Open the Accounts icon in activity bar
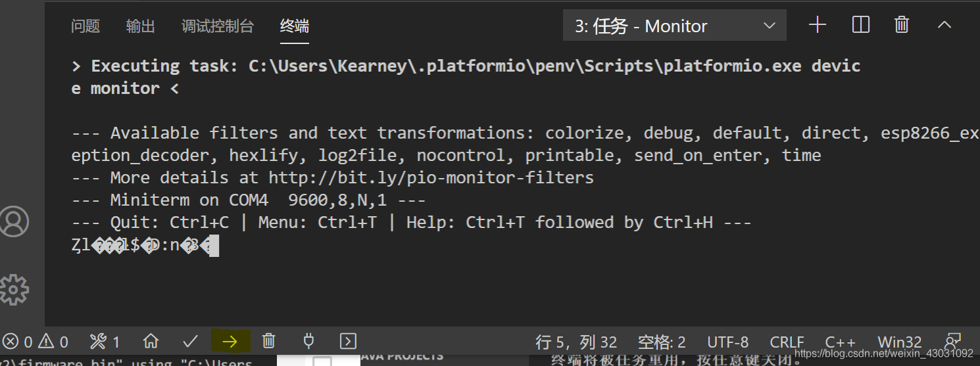The image size is (980, 366). click(x=13, y=221)
